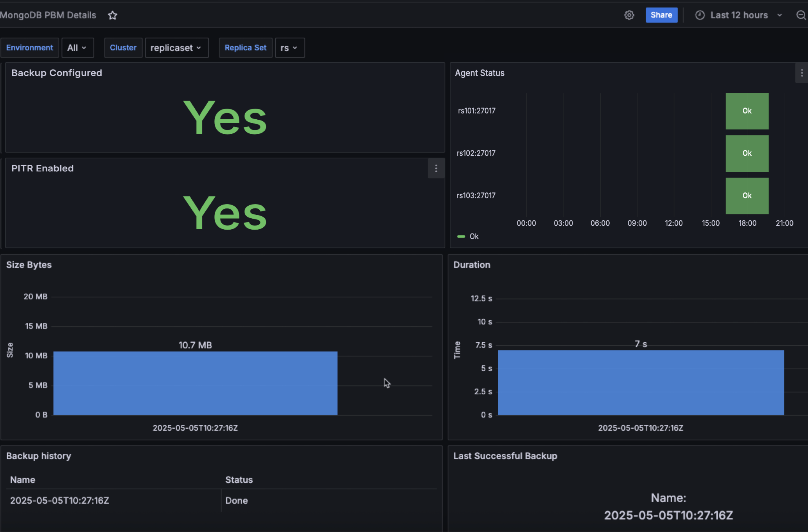Open the dashboard settings gear

tap(629, 15)
